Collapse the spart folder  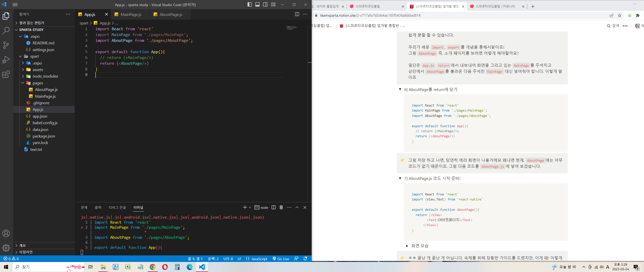[44, 56]
